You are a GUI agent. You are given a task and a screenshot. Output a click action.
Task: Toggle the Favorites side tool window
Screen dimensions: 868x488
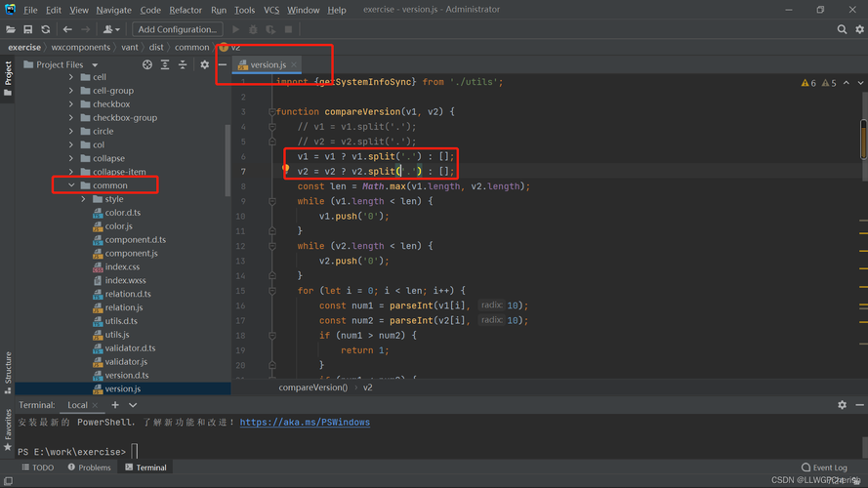pos(8,429)
